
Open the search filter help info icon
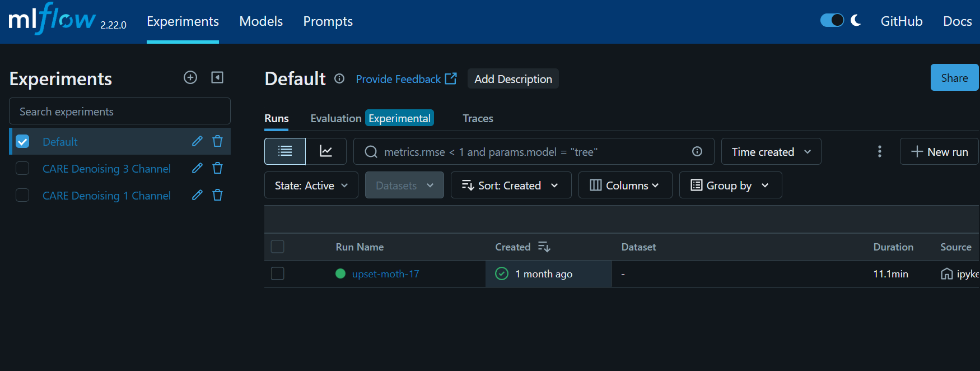[x=697, y=151]
